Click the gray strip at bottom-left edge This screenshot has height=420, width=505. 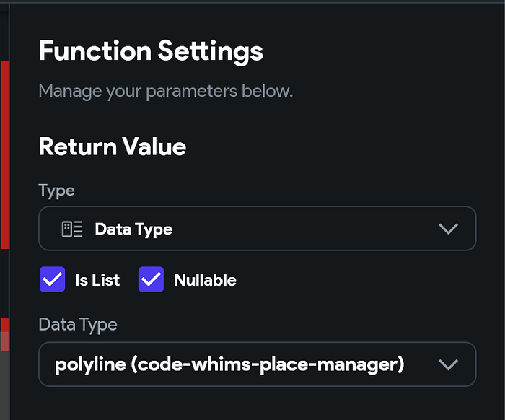(x=4, y=382)
